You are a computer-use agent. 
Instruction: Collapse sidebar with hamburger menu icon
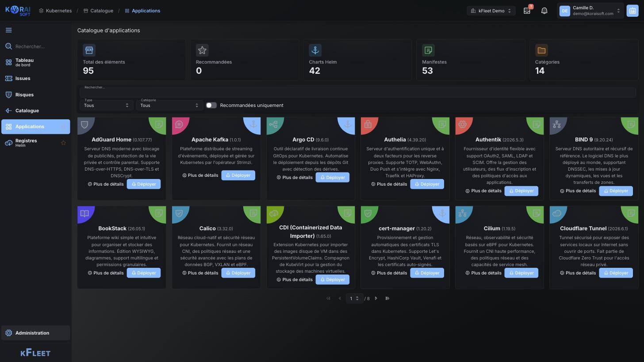point(9,30)
